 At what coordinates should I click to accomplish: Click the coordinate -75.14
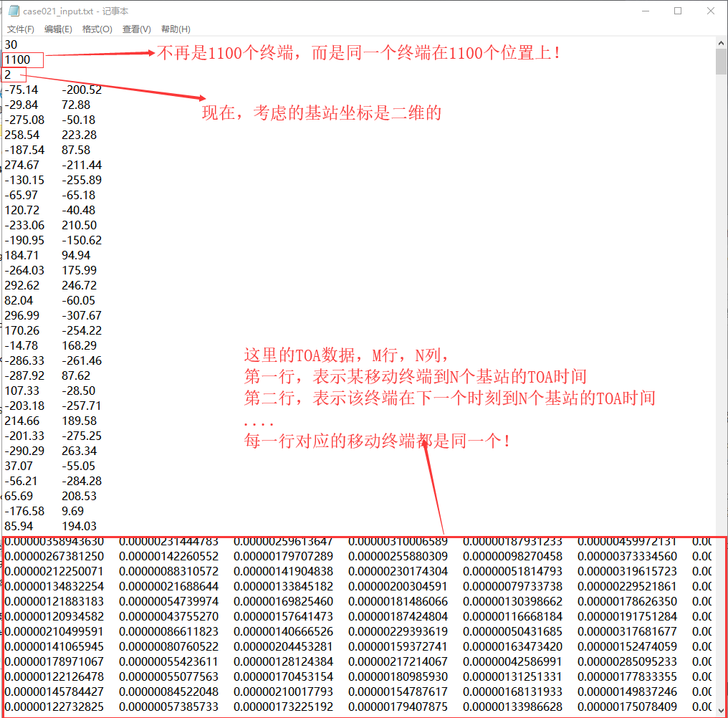pyautogui.click(x=21, y=90)
